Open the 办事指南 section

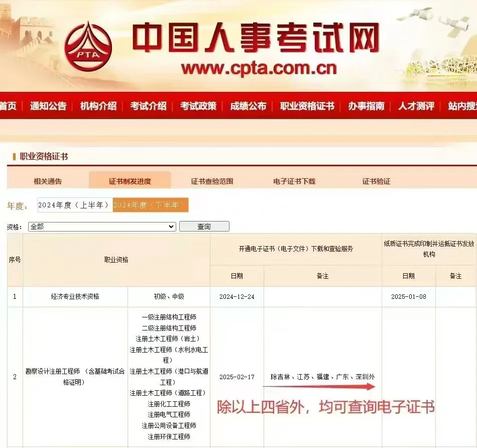[367, 106]
